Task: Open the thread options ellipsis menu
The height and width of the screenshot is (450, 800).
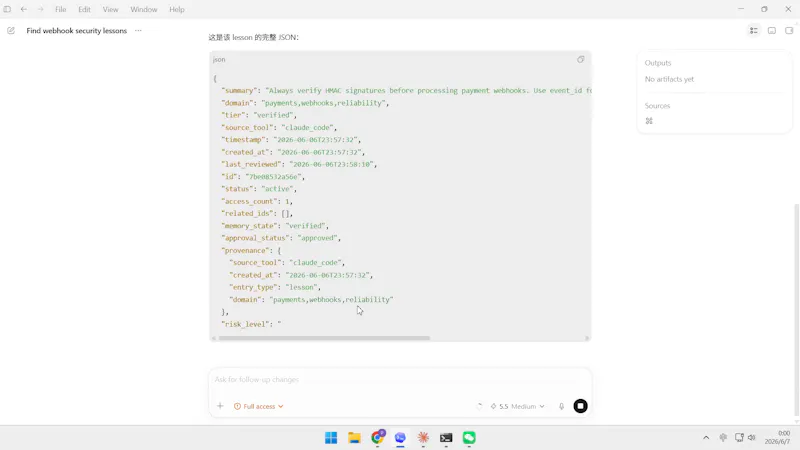Action: pos(138,31)
